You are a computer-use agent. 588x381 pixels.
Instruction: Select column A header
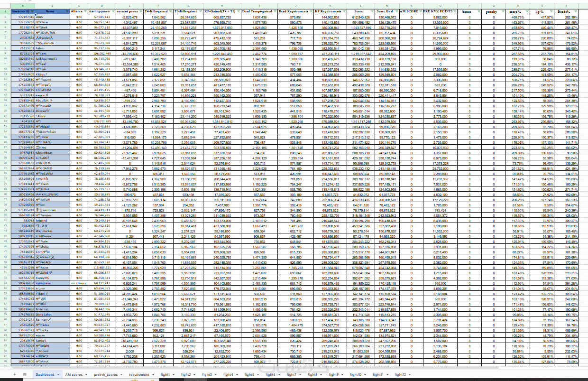tap(23, 5)
